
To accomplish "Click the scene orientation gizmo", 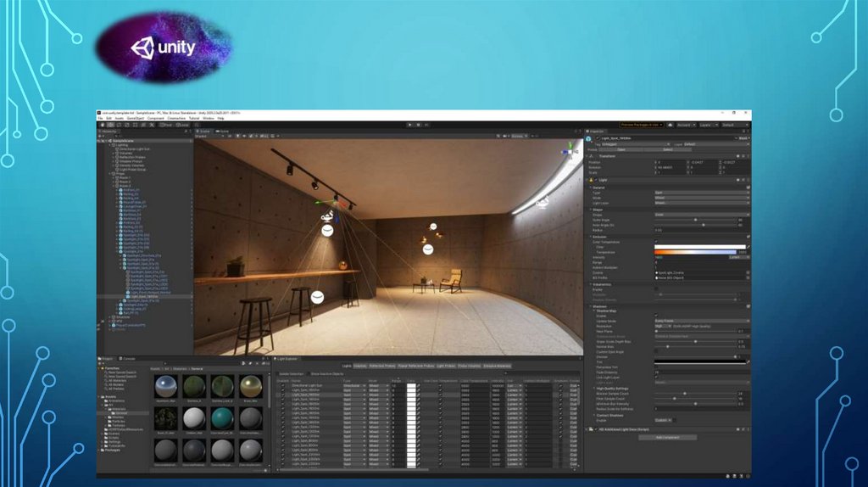I will (569, 151).
